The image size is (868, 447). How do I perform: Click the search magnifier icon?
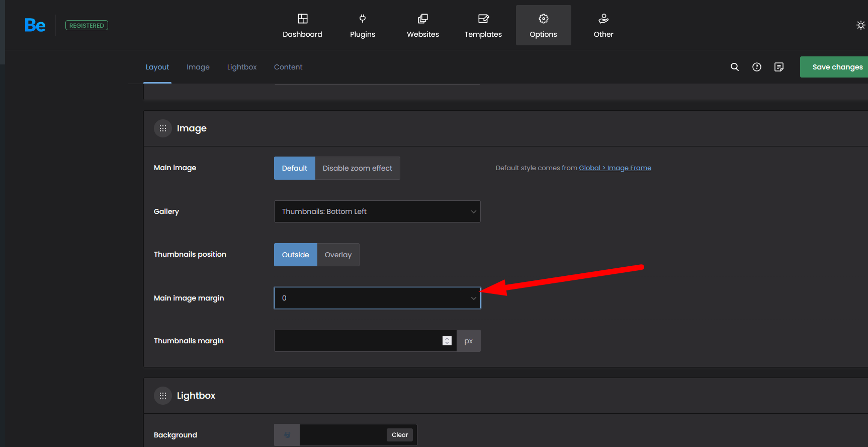click(735, 67)
